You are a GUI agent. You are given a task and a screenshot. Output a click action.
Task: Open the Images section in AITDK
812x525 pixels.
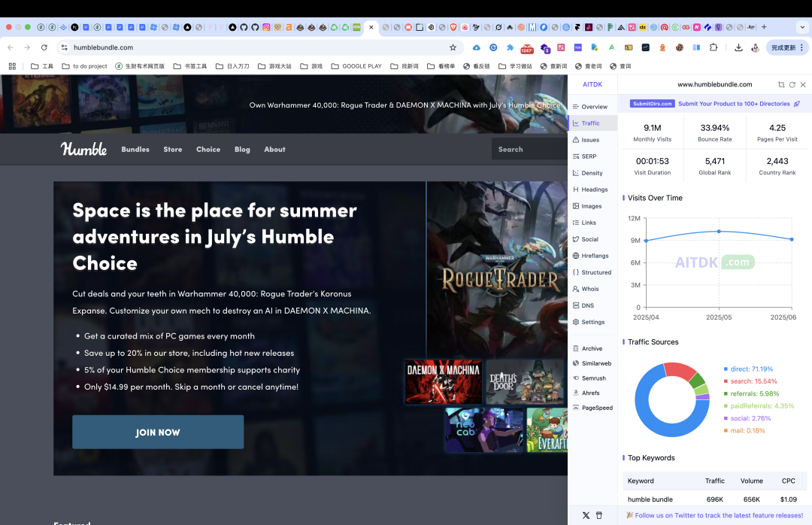click(x=587, y=206)
